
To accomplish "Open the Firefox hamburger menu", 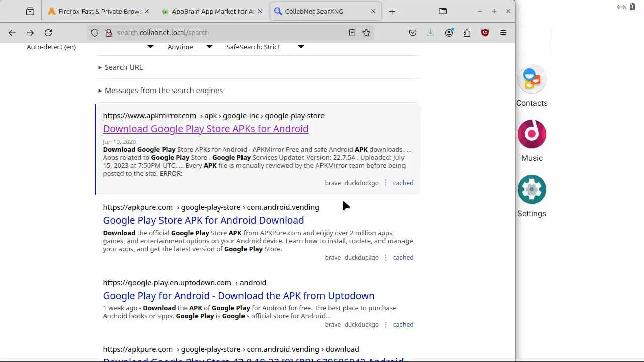I will (503, 33).
